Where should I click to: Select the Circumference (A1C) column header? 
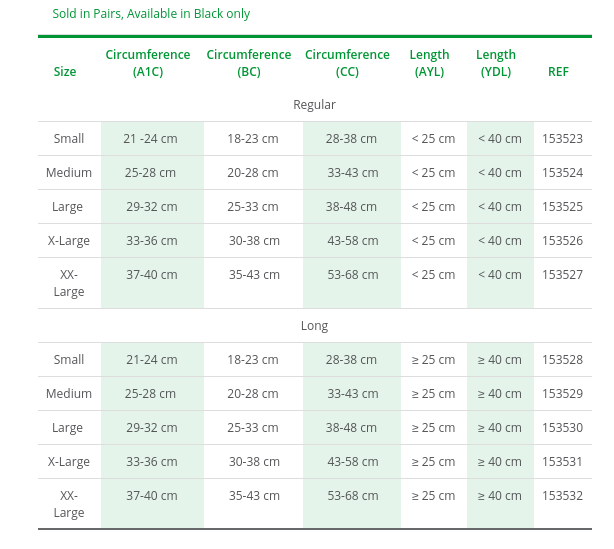148,63
